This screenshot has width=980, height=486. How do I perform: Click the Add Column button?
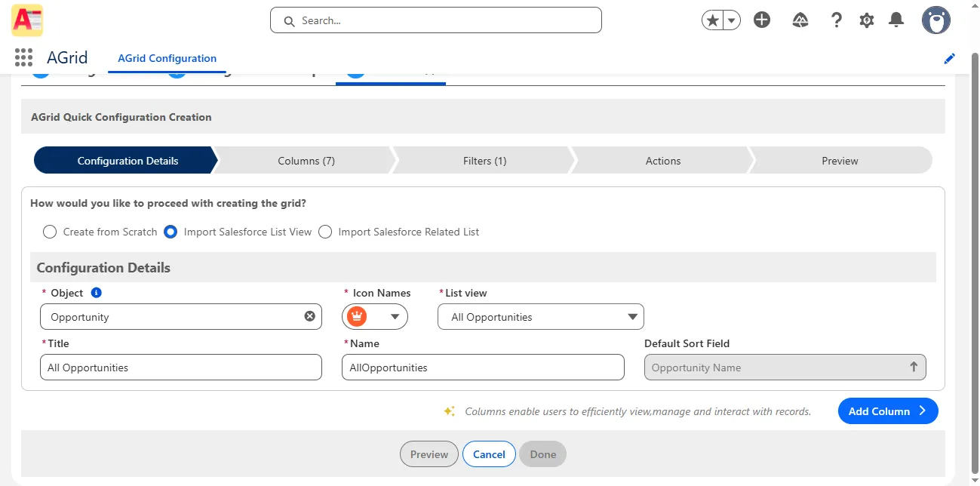(x=888, y=411)
